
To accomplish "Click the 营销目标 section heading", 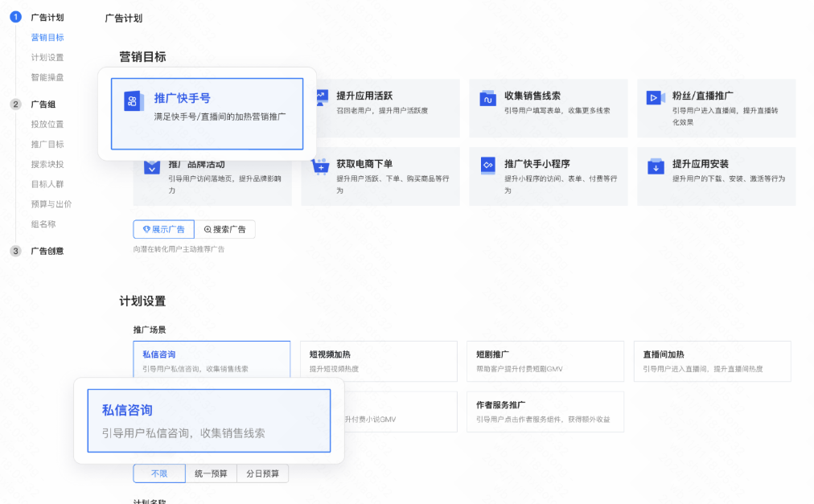I will pyautogui.click(x=142, y=56).
